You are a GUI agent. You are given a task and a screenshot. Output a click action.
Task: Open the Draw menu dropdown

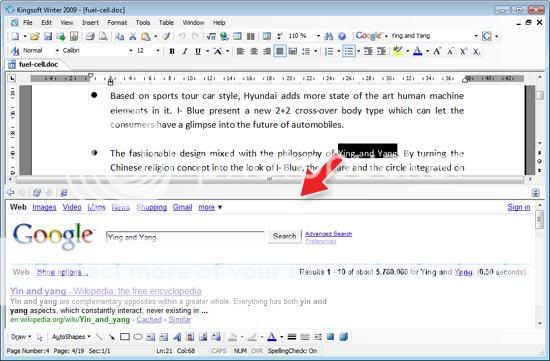point(21,337)
